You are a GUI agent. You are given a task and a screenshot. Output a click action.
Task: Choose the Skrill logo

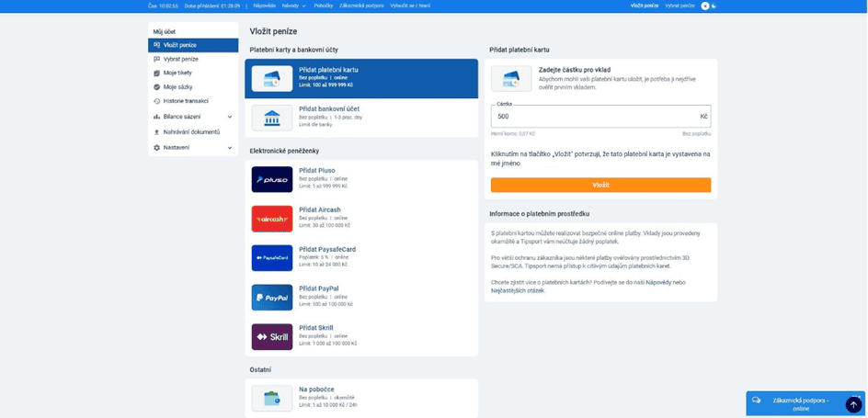tap(272, 337)
